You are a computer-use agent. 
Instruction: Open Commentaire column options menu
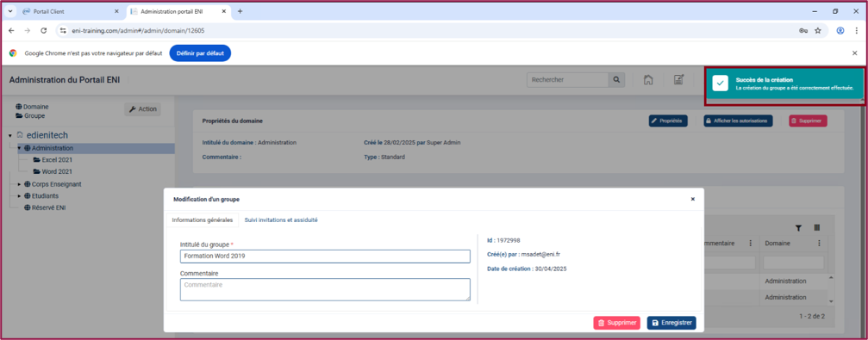point(751,244)
